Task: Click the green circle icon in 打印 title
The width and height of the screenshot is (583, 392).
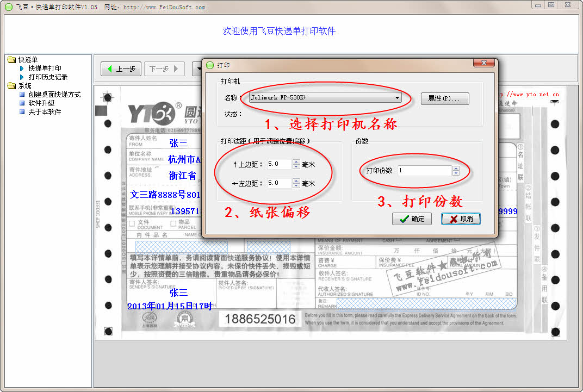Action: [210, 65]
